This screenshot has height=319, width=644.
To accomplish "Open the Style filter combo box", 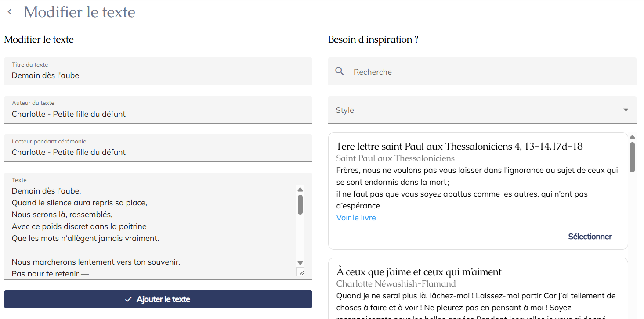I will (x=481, y=110).
